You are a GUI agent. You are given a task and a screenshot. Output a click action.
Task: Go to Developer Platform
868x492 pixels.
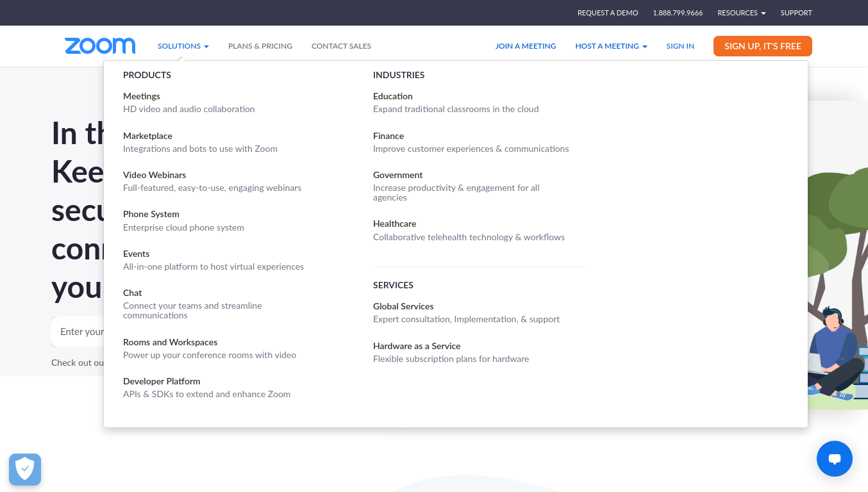coord(162,381)
